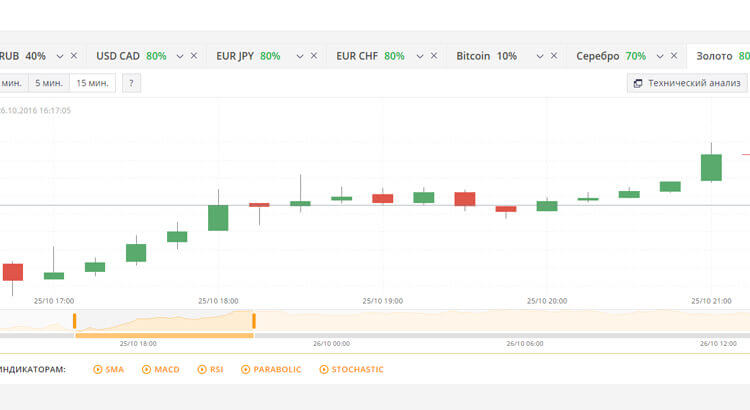Click the tallest green candle near 21:00
The image size is (750, 410).
pyautogui.click(x=711, y=167)
